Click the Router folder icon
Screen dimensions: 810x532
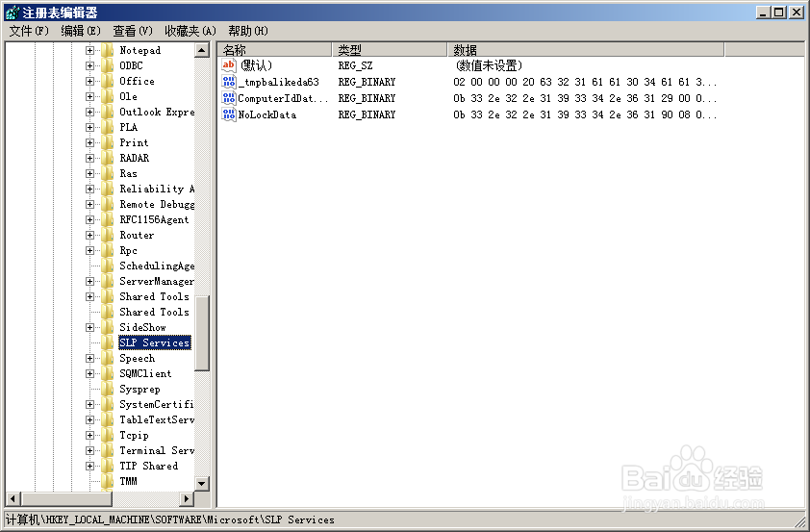click(x=108, y=235)
